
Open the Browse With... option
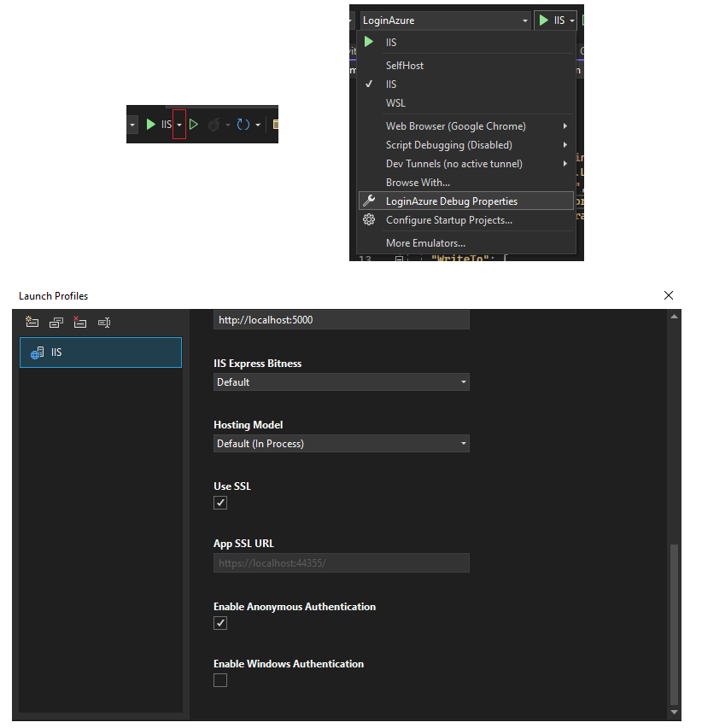click(x=466, y=183)
